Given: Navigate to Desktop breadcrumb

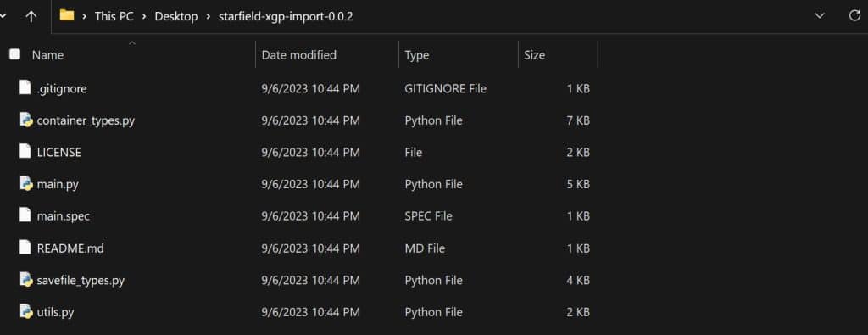Looking at the screenshot, I should click(x=176, y=17).
